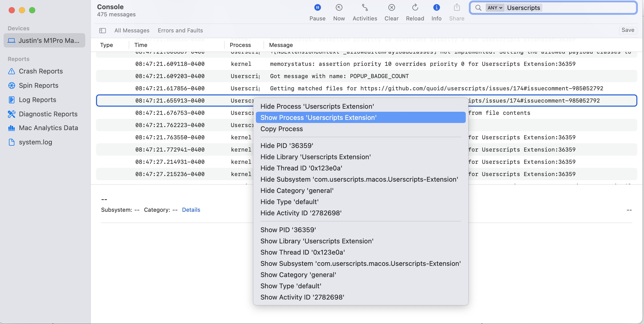Choose Show Process 'Userscripts Extension'
Image resolution: width=644 pixels, height=324 pixels.
tap(318, 118)
